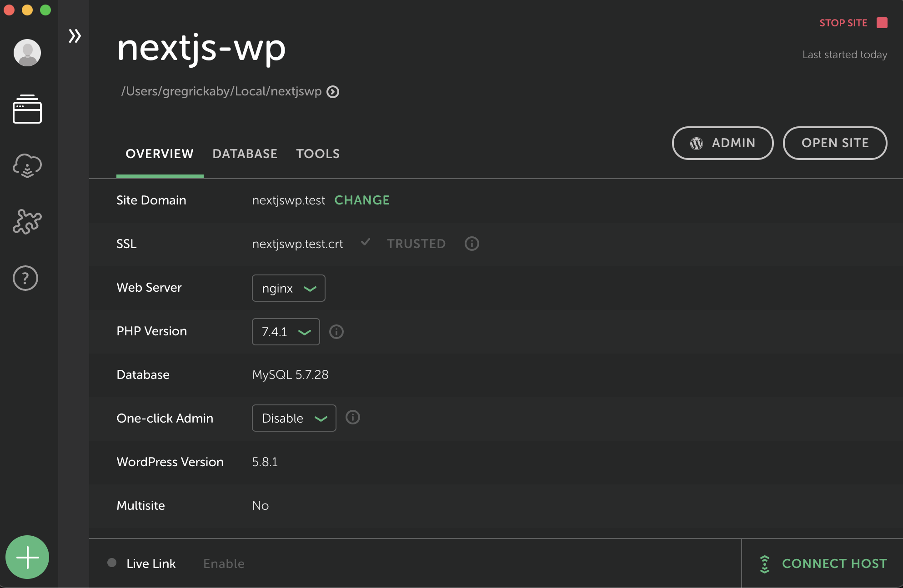
Task: Click the Connect Host signal icon
Action: (x=765, y=564)
